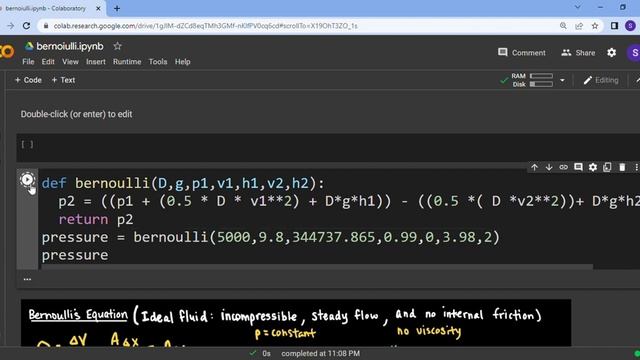Image resolution: width=640 pixels, height=360 pixels.
Task: Click the share page icon in address bar
Action: (579, 26)
